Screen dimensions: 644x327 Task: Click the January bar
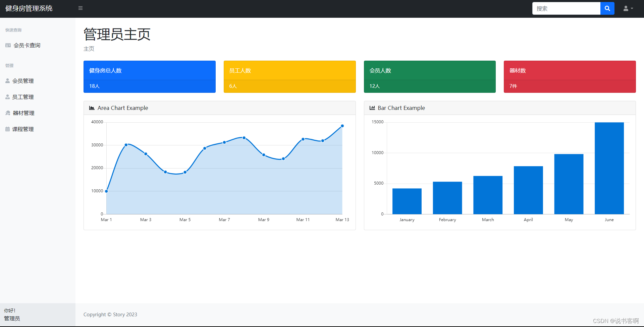coord(407,201)
